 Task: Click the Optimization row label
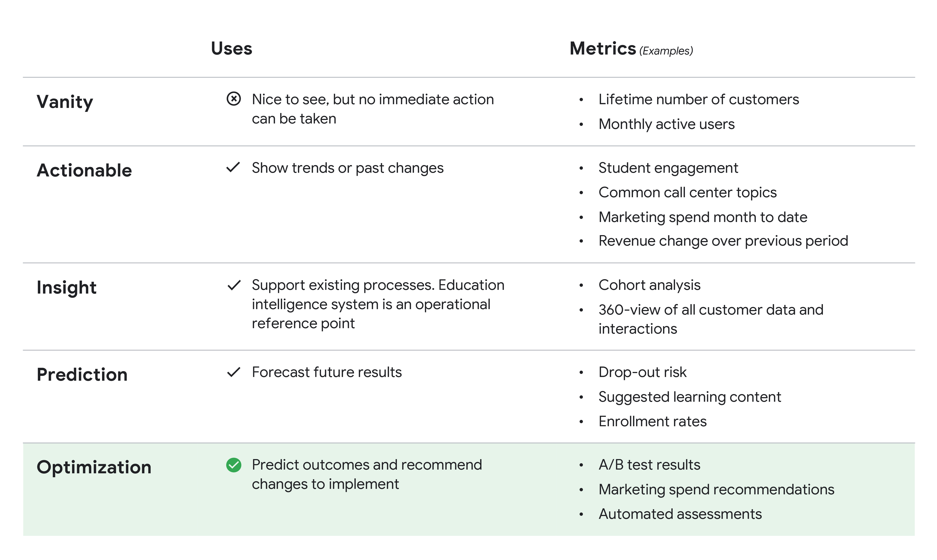click(94, 467)
